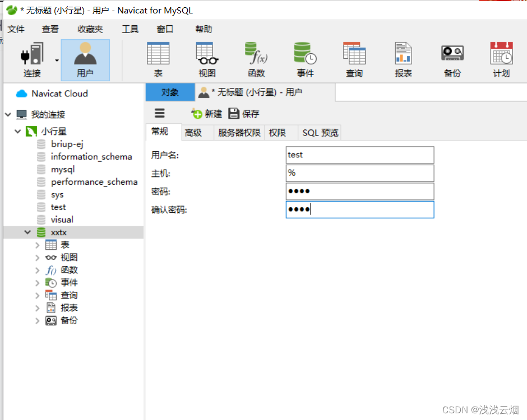Collapse the 我的连接 tree node
527x420 pixels.
(x=8, y=114)
